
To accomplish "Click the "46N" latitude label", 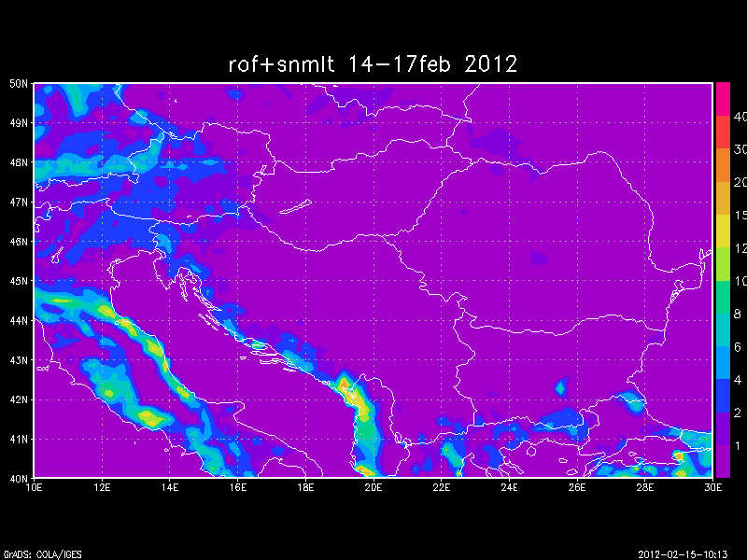I will [x=19, y=242].
